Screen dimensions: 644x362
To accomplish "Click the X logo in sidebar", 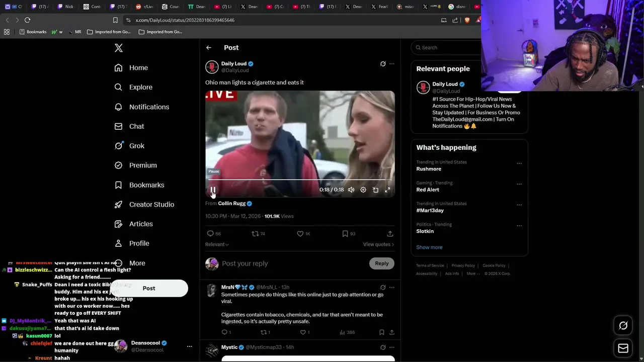I will click(x=118, y=48).
